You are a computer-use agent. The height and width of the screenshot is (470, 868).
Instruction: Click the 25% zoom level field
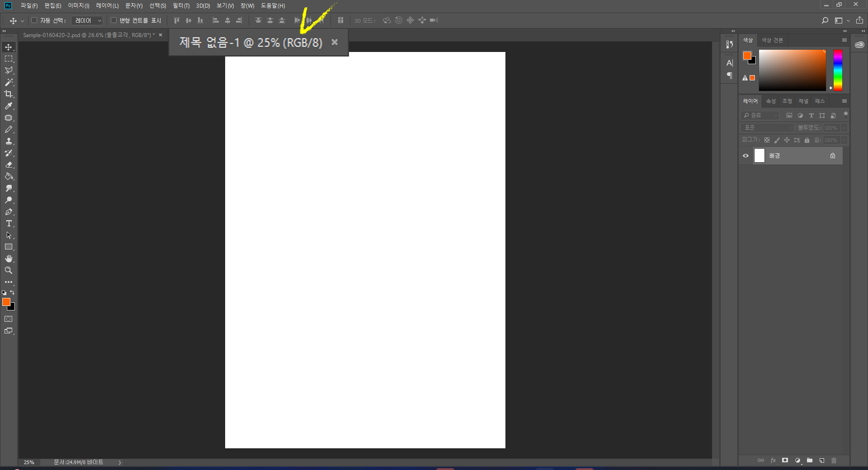pos(29,462)
